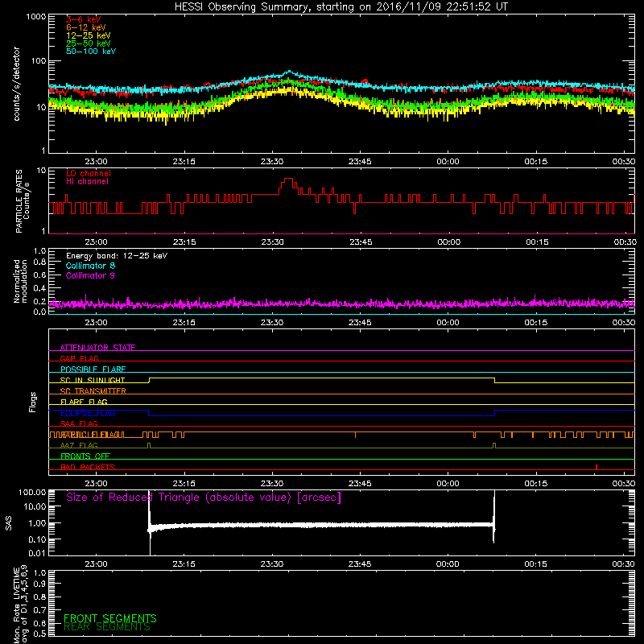The height and width of the screenshot is (644, 644).
Task: Click 23:00 under the modulation panel
Action: pyautogui.click(x=96, y=323)
